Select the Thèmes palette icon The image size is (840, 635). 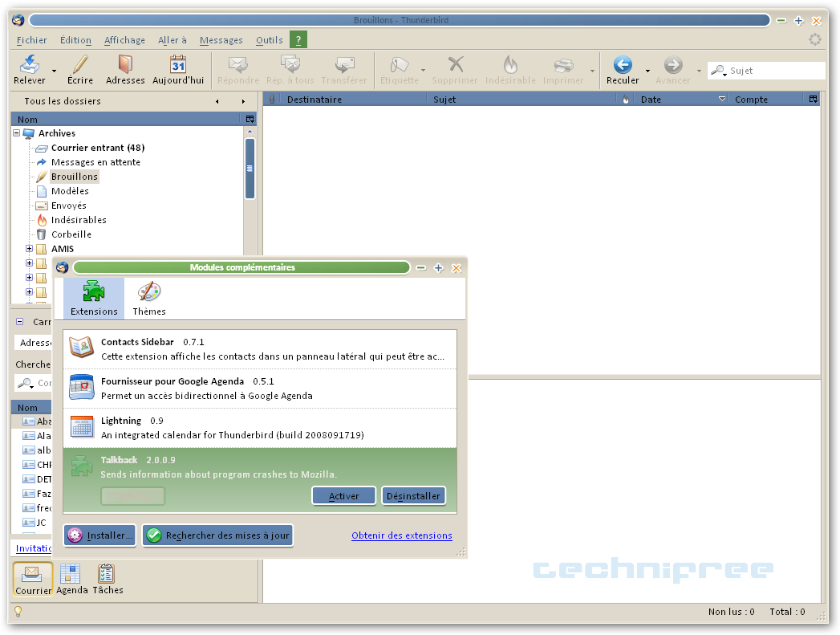coord(149,293)
